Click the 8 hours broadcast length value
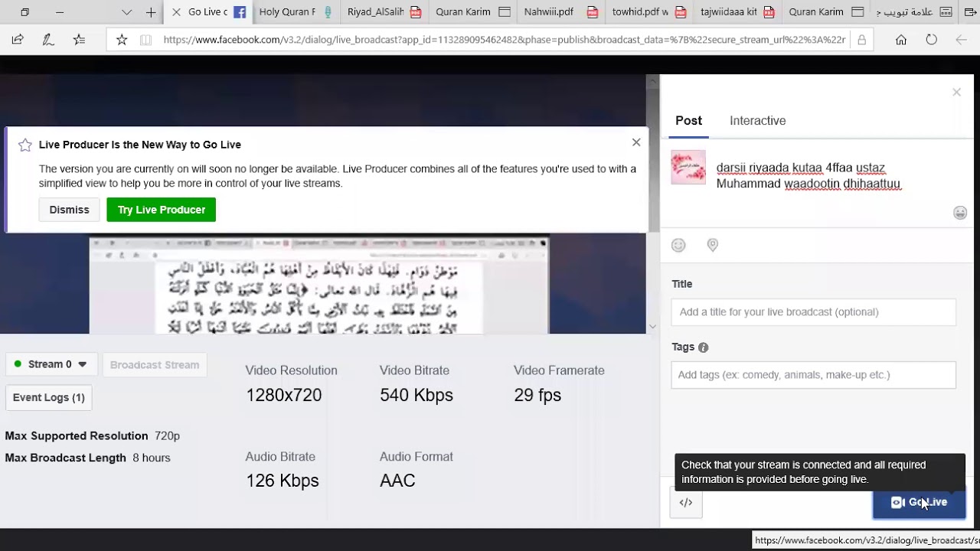This screenshot has width=980, height=551. coord(152,458)
